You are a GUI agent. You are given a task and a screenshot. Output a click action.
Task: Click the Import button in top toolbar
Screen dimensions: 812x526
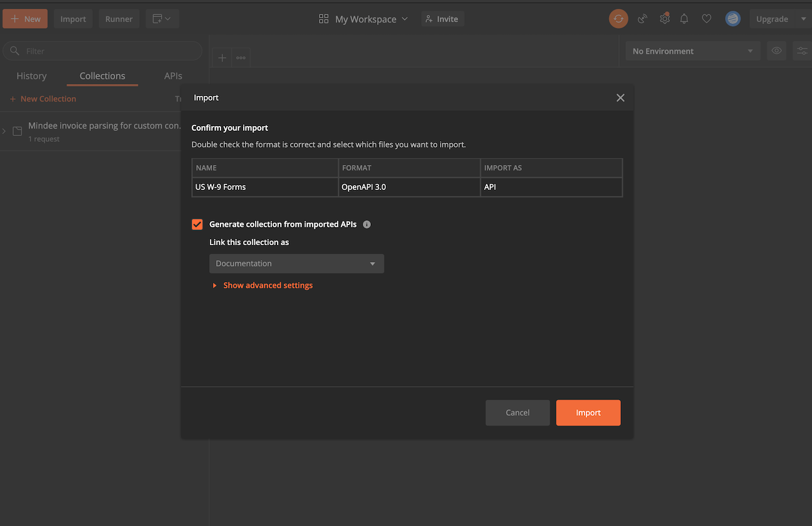coord(73,19)
